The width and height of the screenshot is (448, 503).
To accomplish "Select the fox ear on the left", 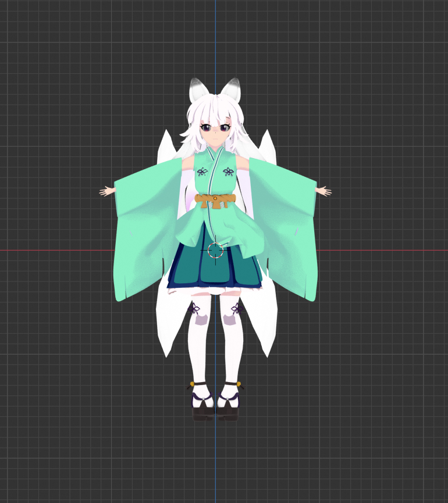I will click(x=198, y=91).
